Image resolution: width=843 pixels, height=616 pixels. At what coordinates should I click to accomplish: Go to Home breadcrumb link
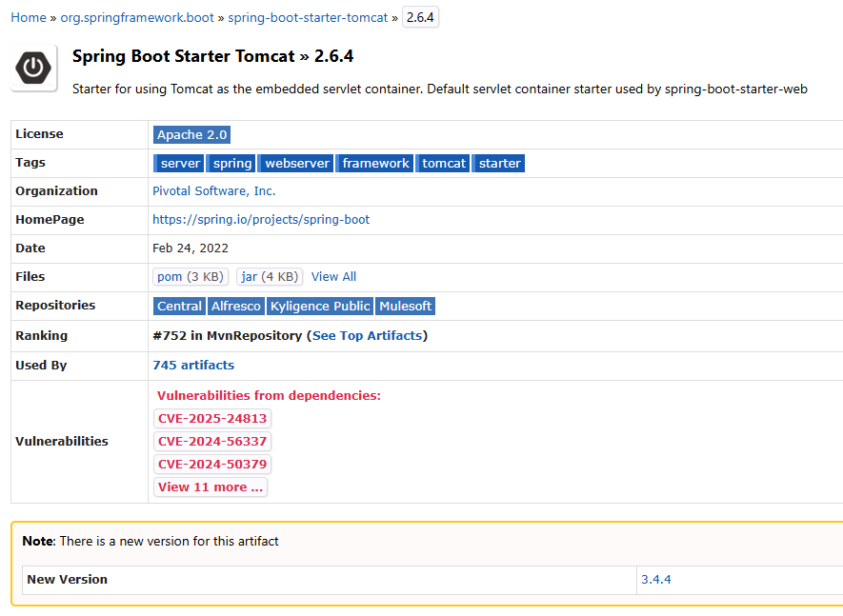(x=29, y=18)
